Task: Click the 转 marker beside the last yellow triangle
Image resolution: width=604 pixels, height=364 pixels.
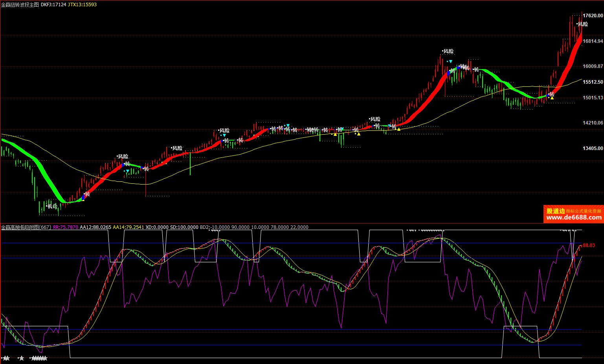Action: click(x=552, y=94)
